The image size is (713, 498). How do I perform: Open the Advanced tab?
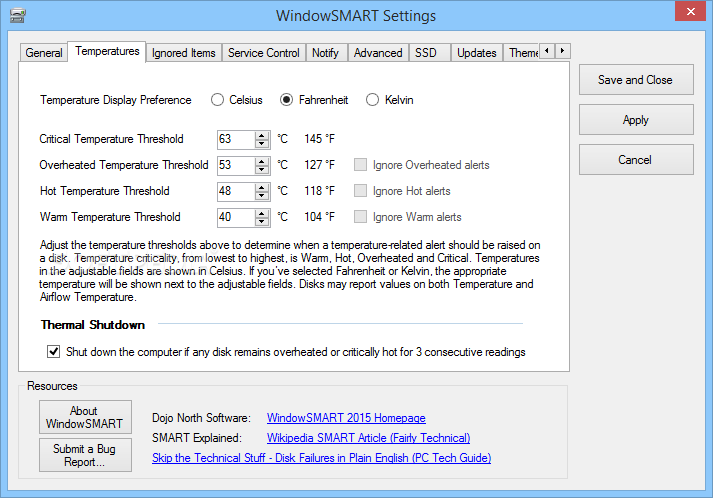tap(378, 53)
